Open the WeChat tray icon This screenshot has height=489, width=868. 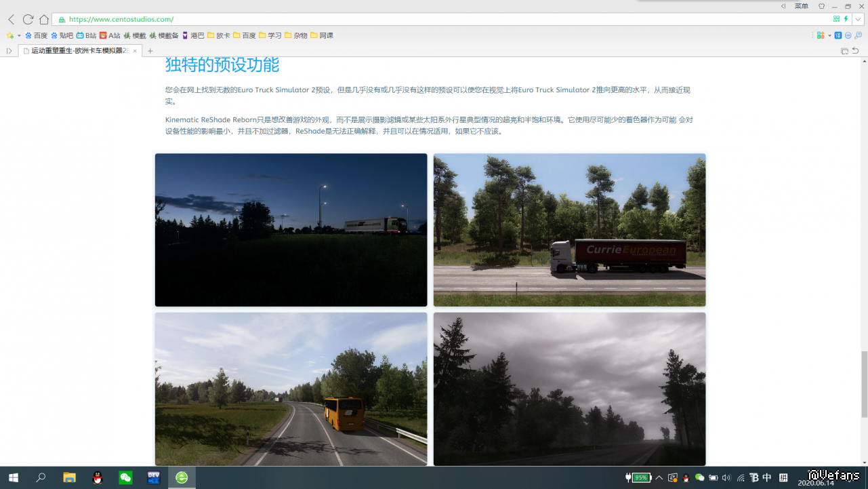coord(700,477)
